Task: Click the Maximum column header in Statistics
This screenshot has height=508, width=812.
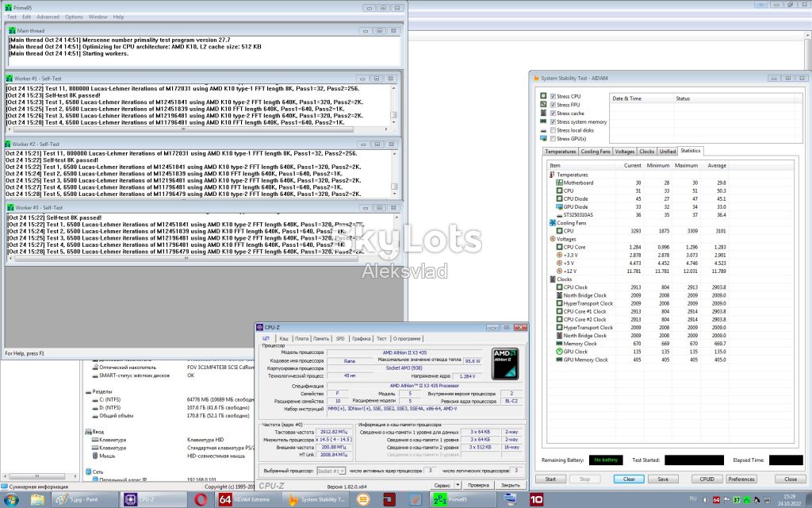Action: pos(686,165)
